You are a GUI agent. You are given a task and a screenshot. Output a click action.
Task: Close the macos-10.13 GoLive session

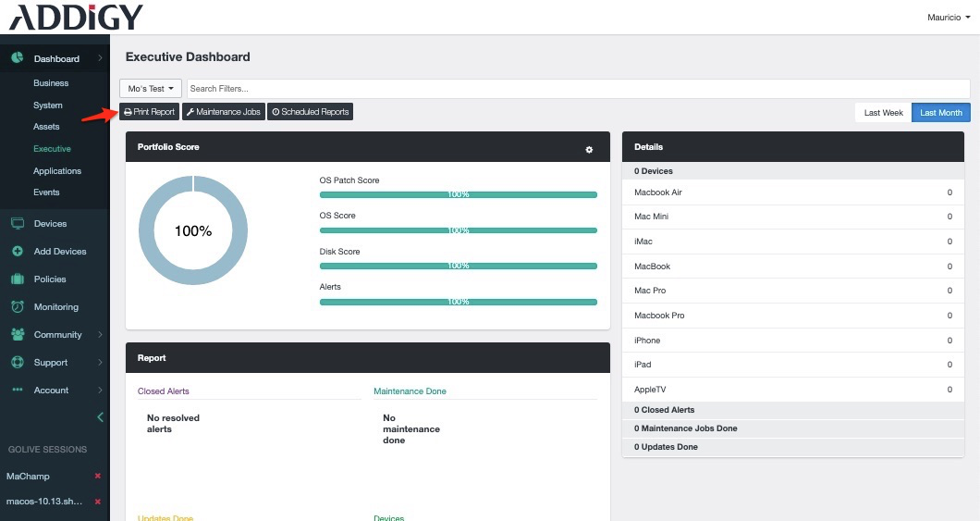[97, 502]
